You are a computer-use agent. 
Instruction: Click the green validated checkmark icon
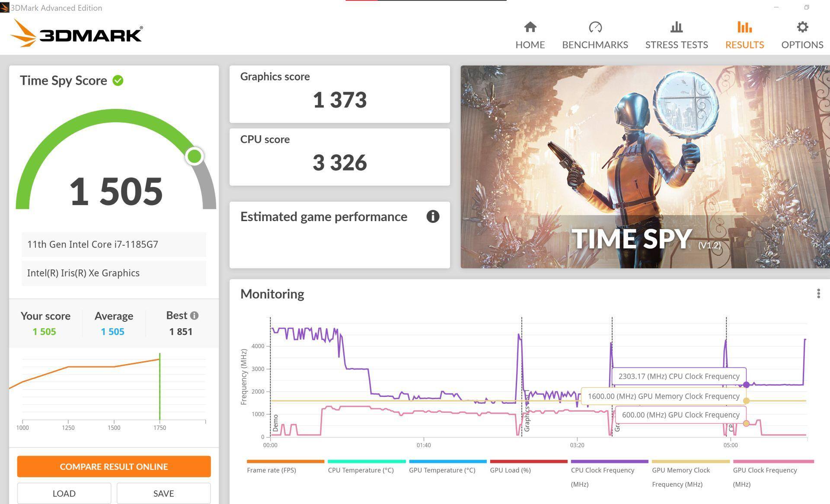118,81
